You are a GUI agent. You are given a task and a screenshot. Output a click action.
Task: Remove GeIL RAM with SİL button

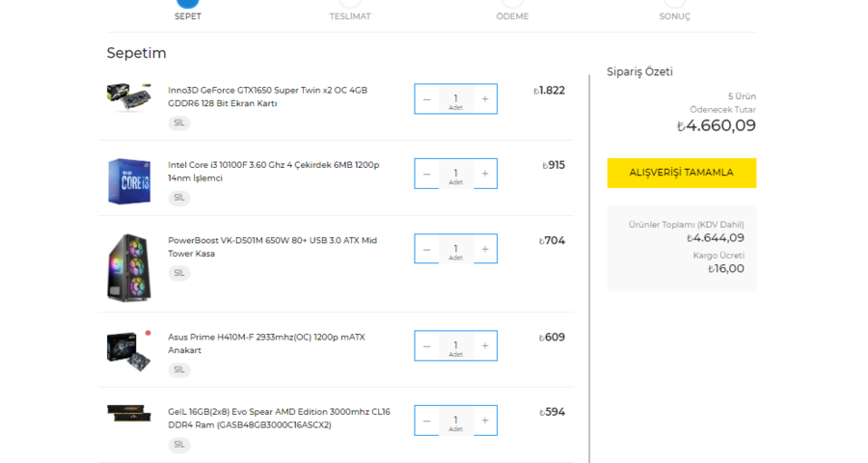pos(178,445)
